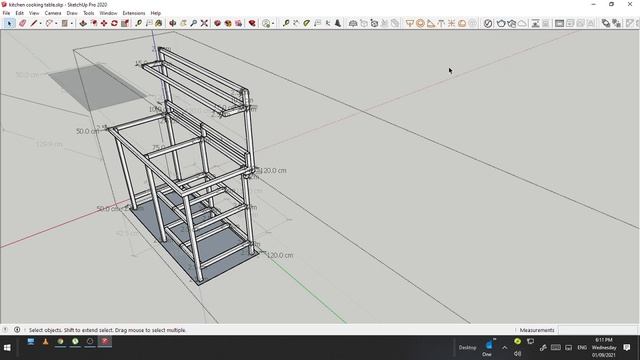The image size is (640, 360).
Task: Open the Draw menu
Action: [x=72, y=13]
